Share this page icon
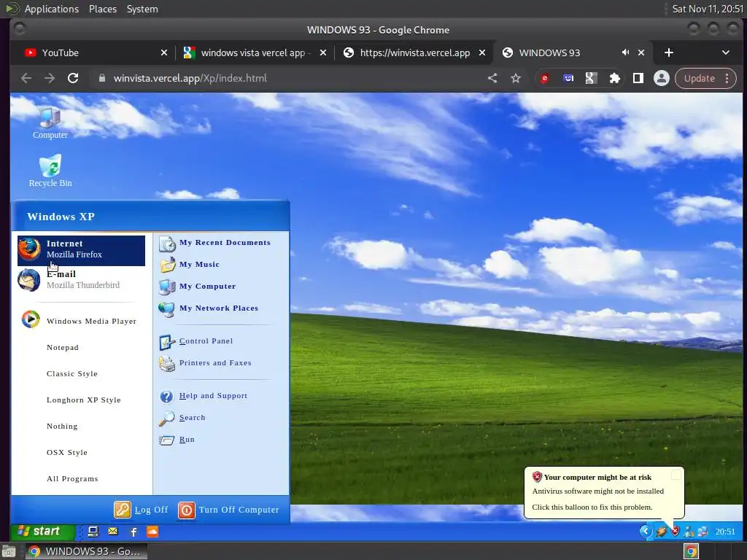Screen dimensions: 747x560 tap(492, 78)
